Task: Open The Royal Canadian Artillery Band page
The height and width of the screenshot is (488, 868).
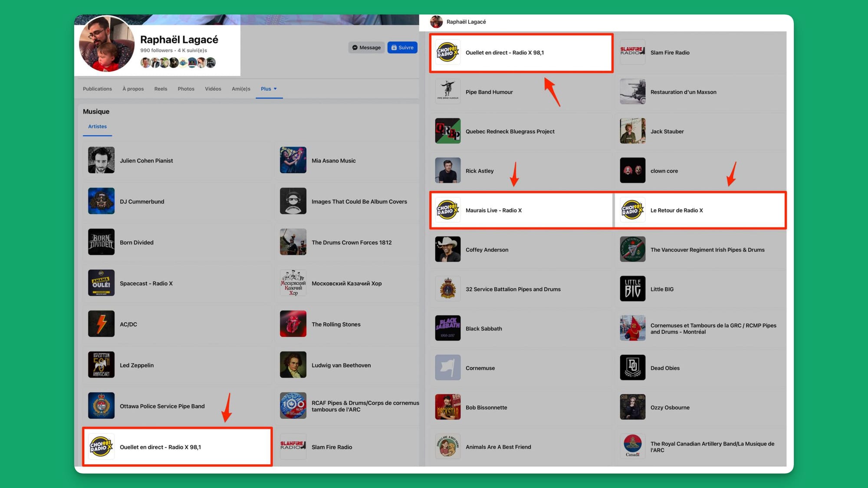Action: (713, 446)
